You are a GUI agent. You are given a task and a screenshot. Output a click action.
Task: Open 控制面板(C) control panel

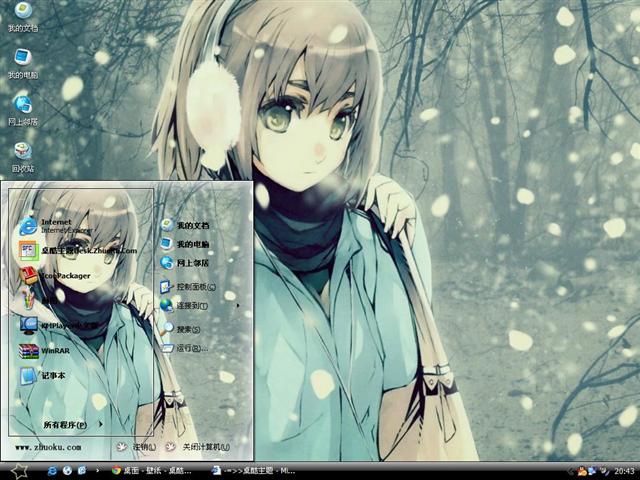pos(188,287)
